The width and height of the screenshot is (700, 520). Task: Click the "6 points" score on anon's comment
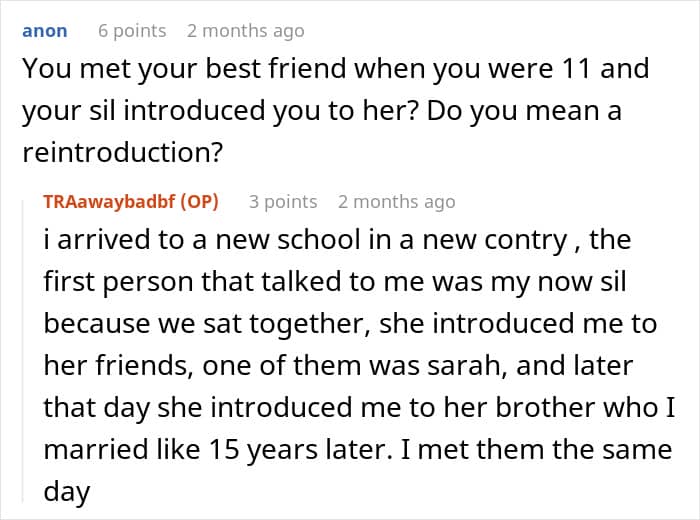(x=132, y=31)
